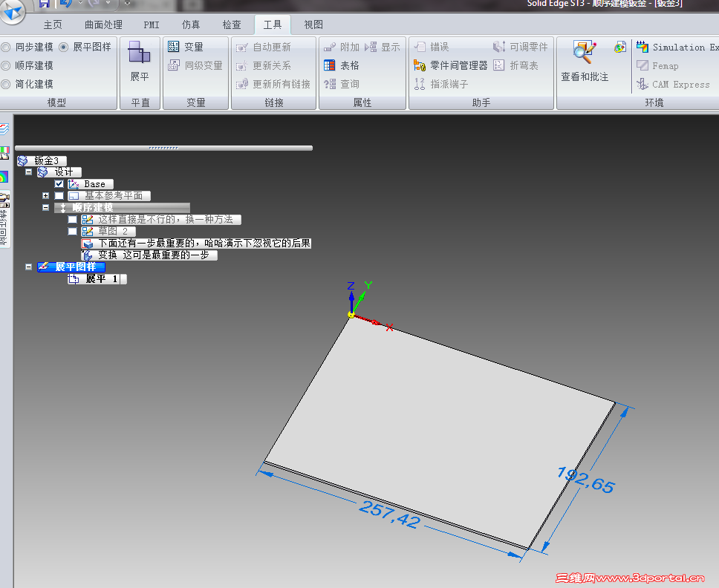The width and height of the screenshot is (719, 588).
Task: Switch to the PMI tab
Action: [152, 24]
